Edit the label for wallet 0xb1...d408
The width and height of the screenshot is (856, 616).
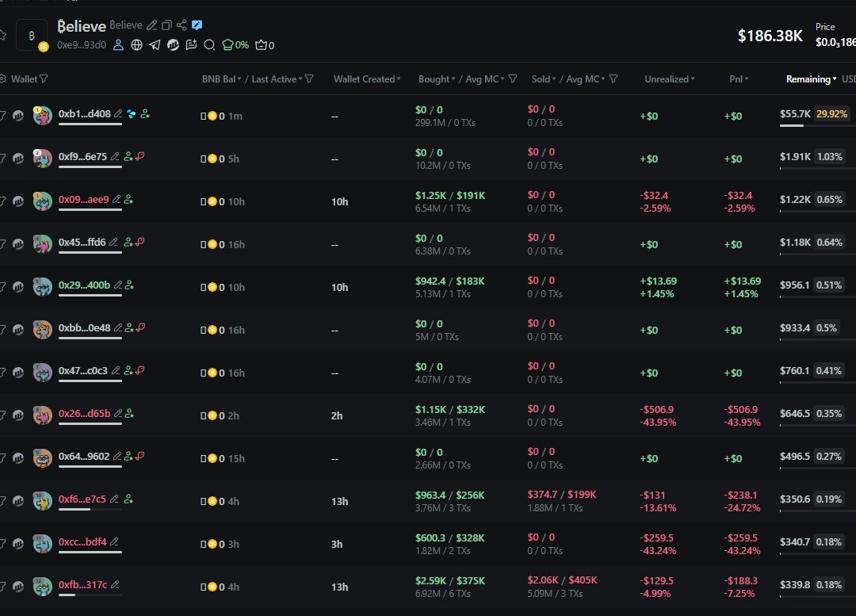pos(118,114)
